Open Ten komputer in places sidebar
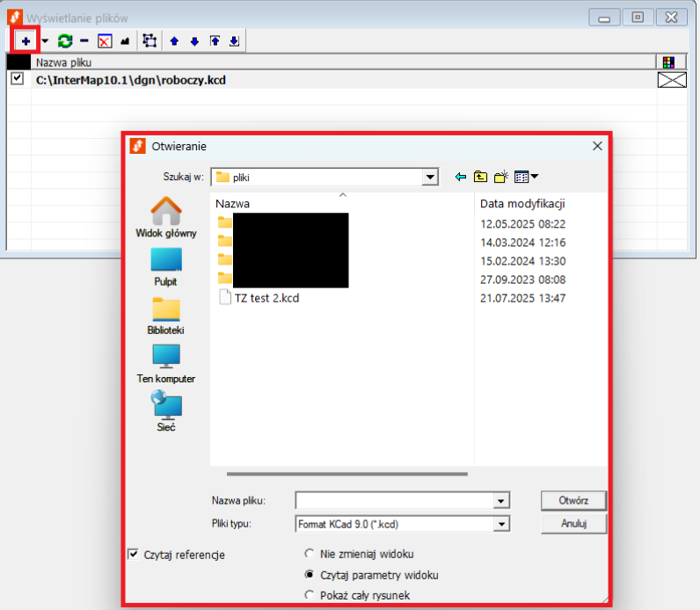Image resolution: width=700 pixels, height=610 pixels. (165, 362)
